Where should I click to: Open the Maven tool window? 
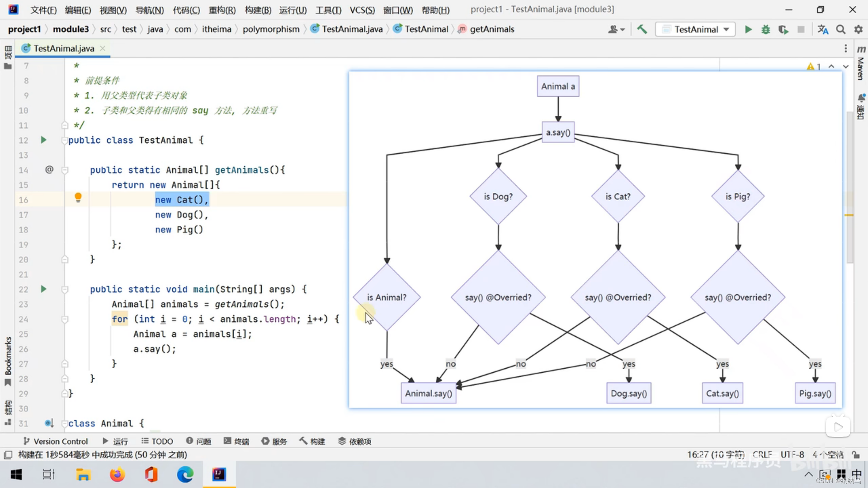point(861,62)
